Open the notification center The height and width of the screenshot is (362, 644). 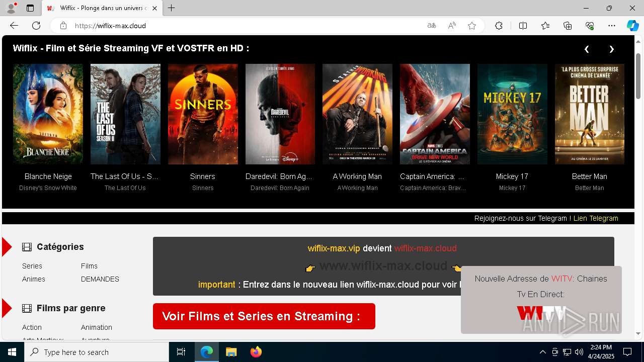pos(627,352)
